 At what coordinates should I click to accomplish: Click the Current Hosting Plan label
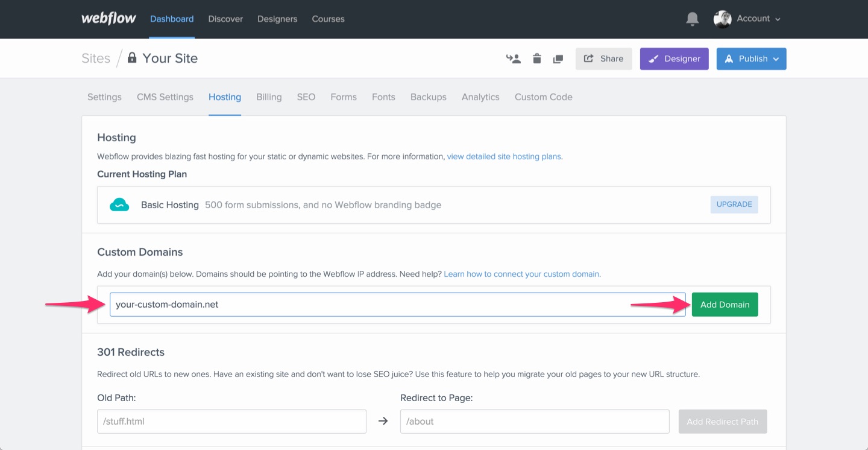142,174
